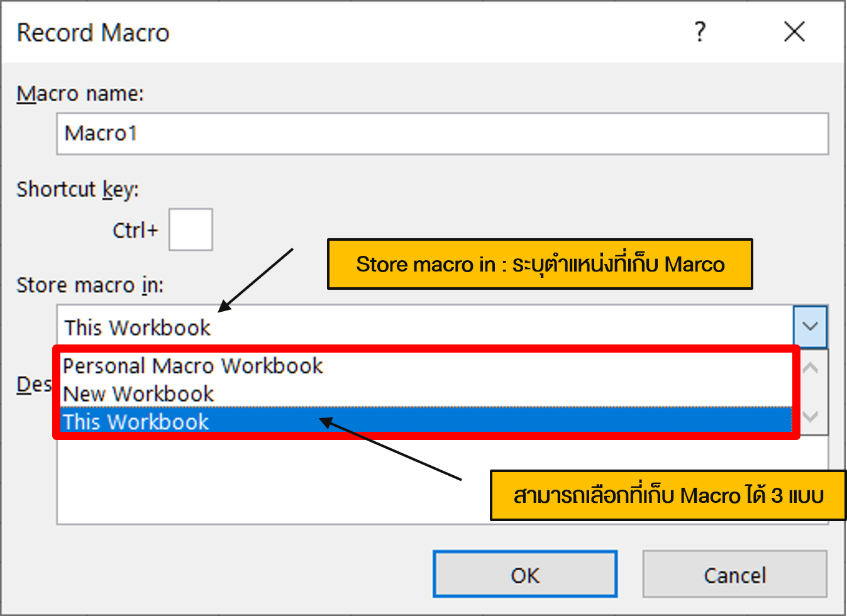This screenshot has width=847, height=616.
Task: Choose This Workbook in the list
Action: 426,422
